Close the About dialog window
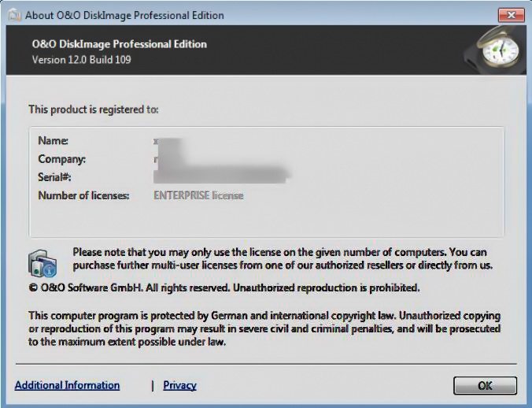Image resolution: width=532 pixels, height=408 pixels. (511, 15)
